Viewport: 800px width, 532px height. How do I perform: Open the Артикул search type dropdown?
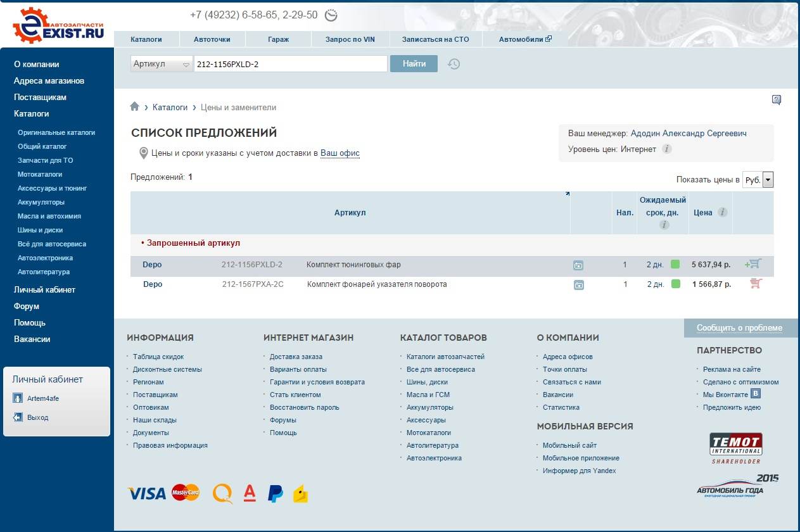[x=162, y=64]
